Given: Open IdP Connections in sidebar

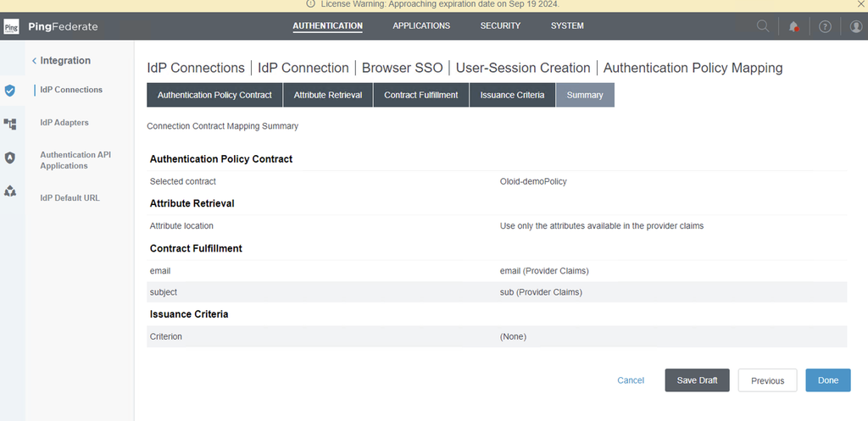Looking at the screenshot, I should click(x=71, y=90).
